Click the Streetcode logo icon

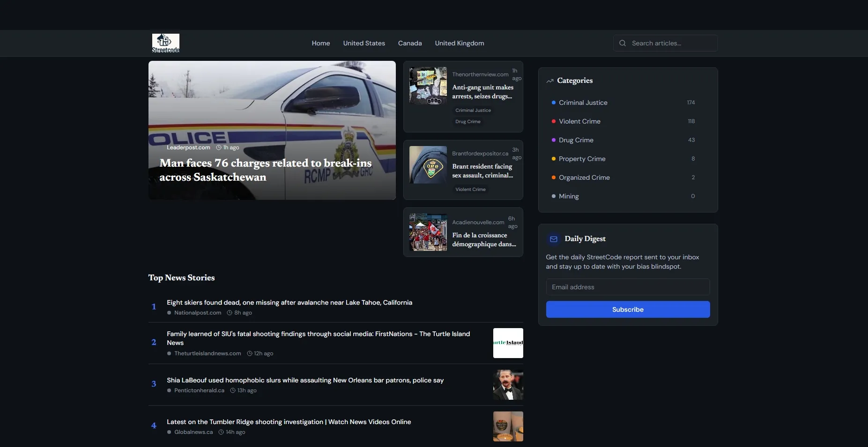[165, 43]
